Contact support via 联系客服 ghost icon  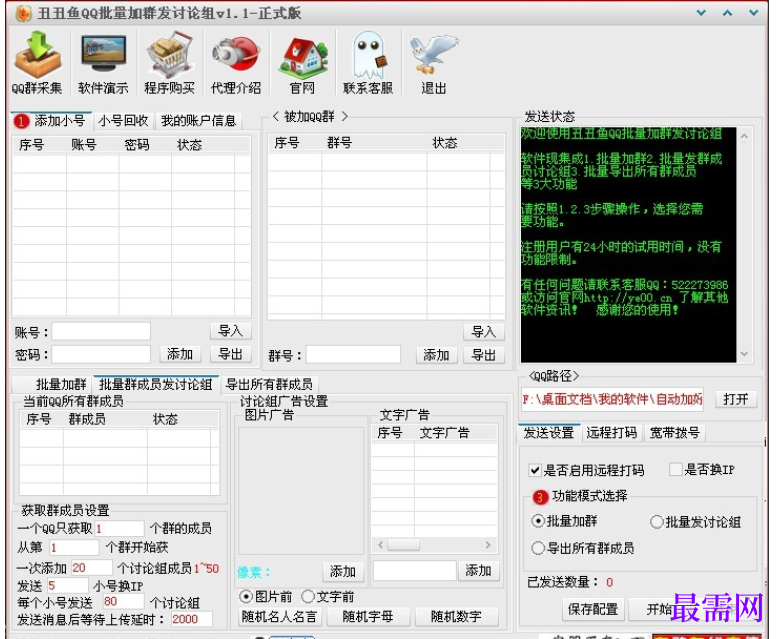click(369, 62)
